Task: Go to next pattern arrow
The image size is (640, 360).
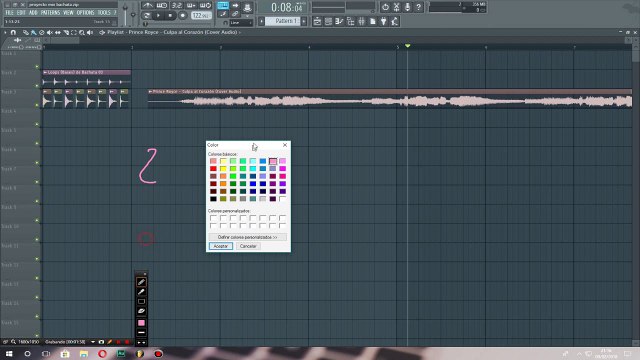Action: click(x=304, y=21)
